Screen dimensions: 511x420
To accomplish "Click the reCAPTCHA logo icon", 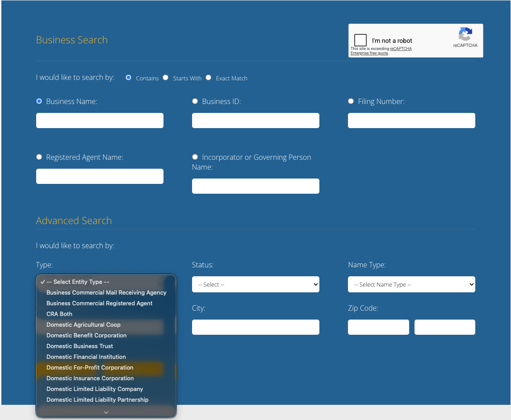I will 465,34.
